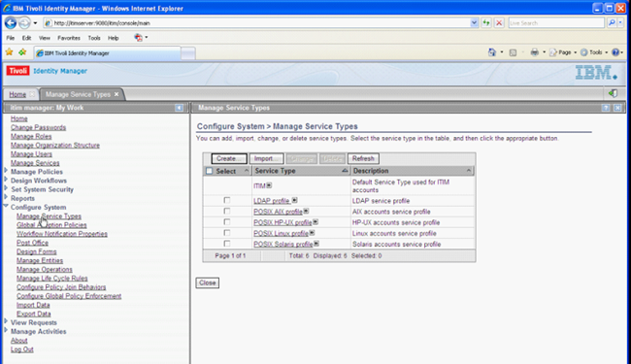Click the Create... button

[x=229, y=158]
